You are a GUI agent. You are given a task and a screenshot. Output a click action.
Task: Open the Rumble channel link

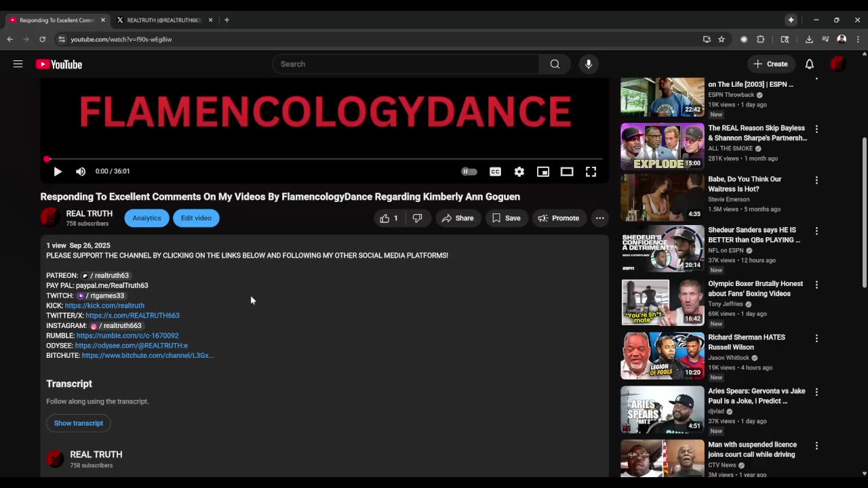point(127,335)
